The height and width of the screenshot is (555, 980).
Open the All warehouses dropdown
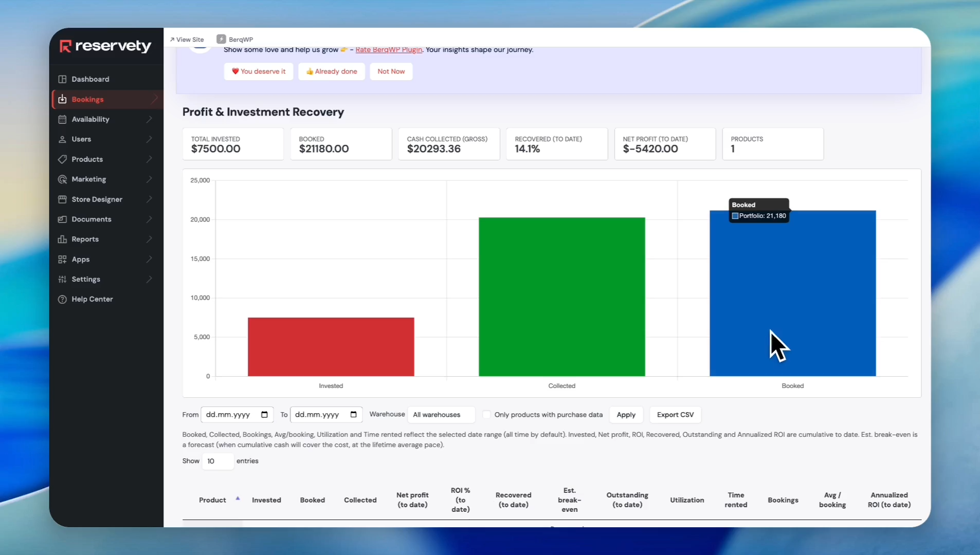coord(441,415)
